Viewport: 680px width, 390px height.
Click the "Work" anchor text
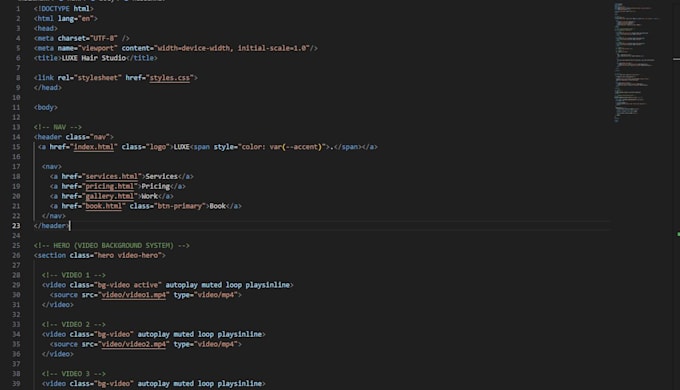point(150,197)
